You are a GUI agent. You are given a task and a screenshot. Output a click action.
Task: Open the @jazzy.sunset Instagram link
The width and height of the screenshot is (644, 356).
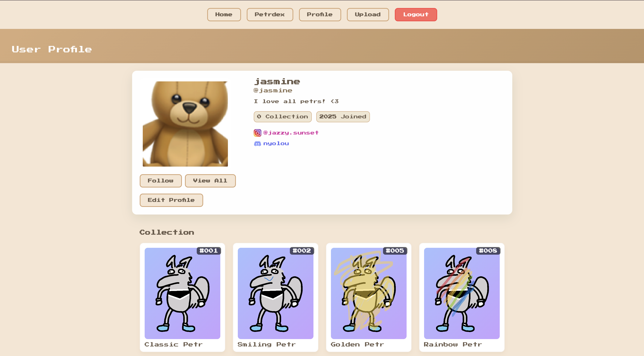291,133
